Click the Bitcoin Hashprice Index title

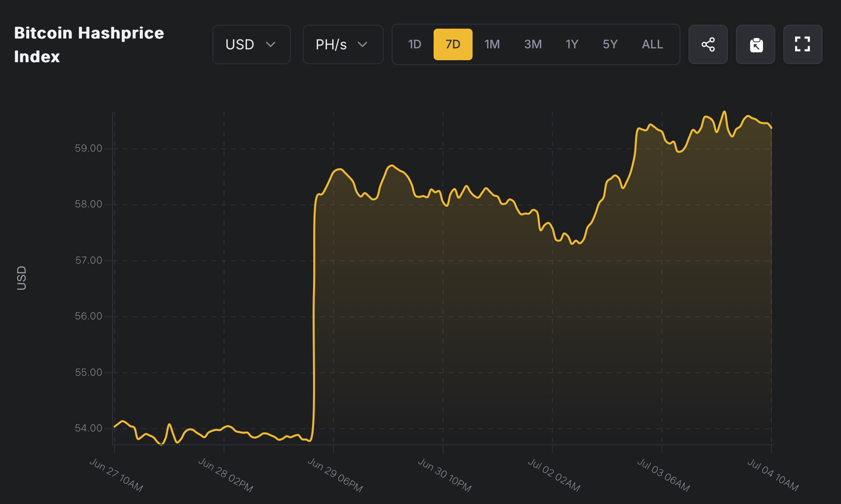click(88, 44)
